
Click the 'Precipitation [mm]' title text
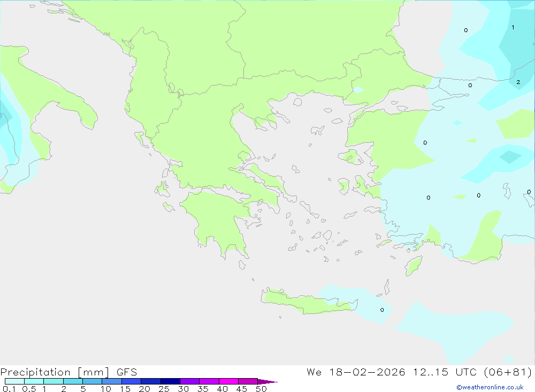tap(55, 372)
